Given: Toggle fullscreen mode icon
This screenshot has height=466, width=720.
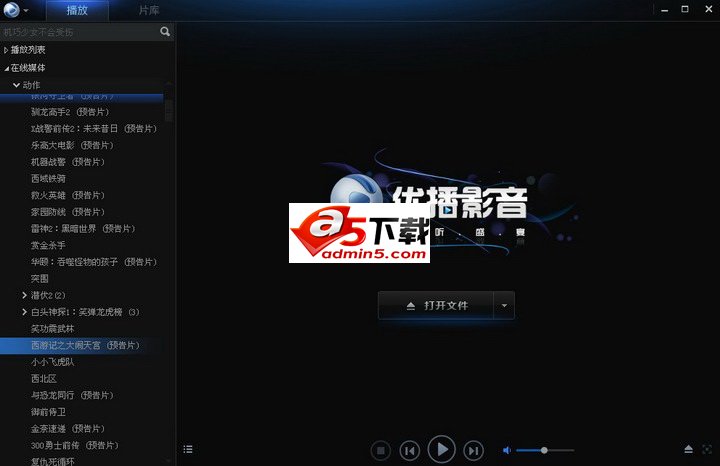Looking at the screenshot, I should pyautogui.click(x=707, y=449).
